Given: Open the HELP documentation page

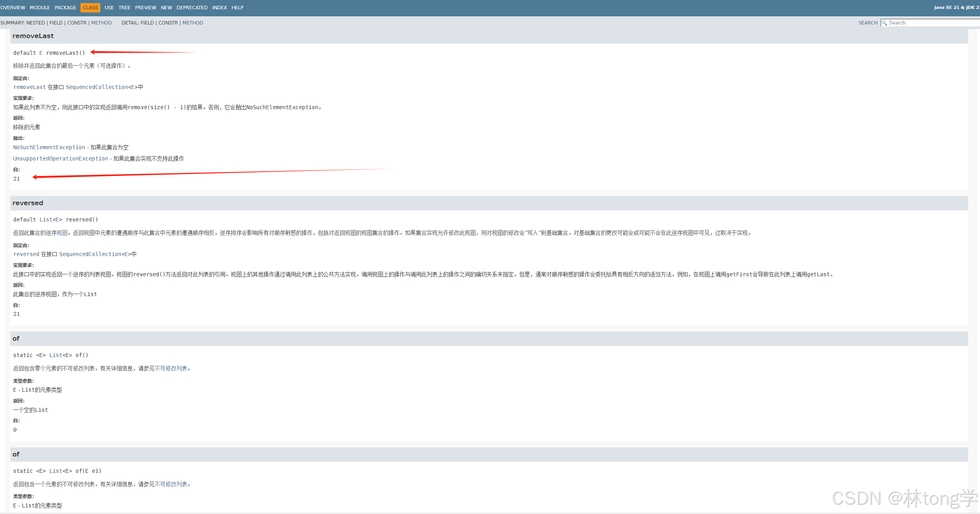Looking at the screenshot, I should click(x=237, y=7).
